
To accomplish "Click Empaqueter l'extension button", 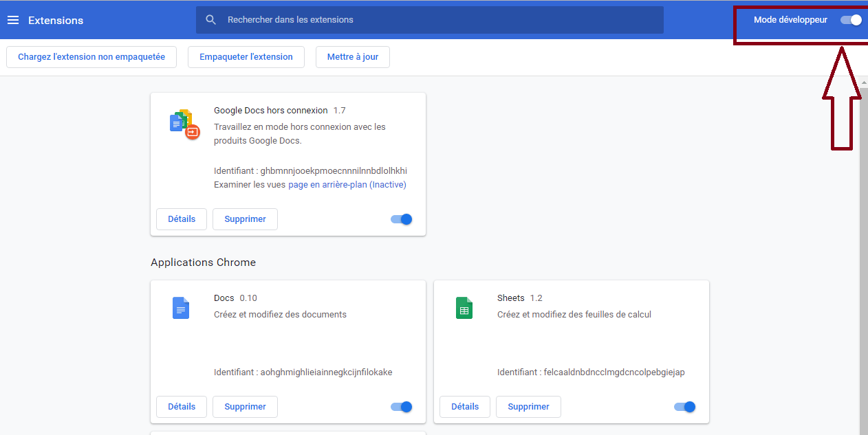I will tap(246, 57).
